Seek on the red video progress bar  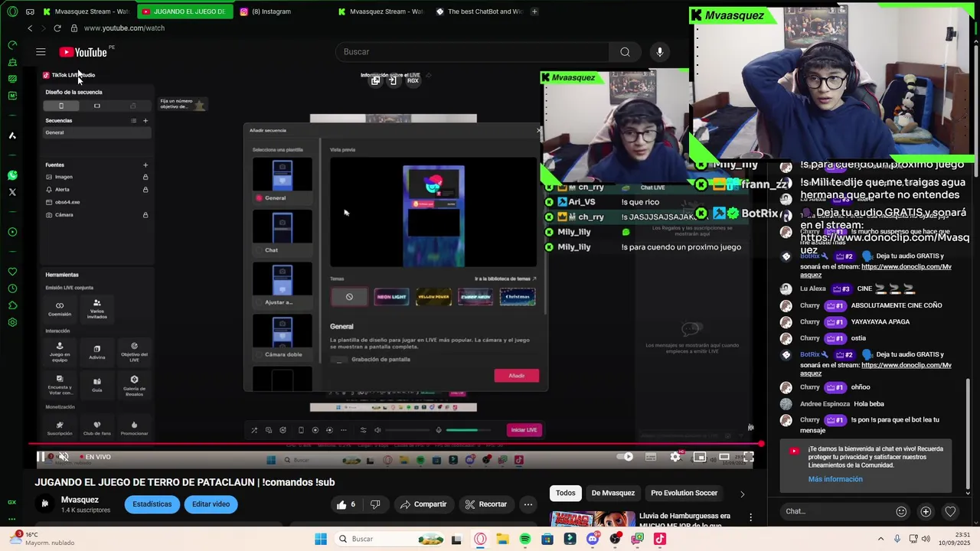396,444
